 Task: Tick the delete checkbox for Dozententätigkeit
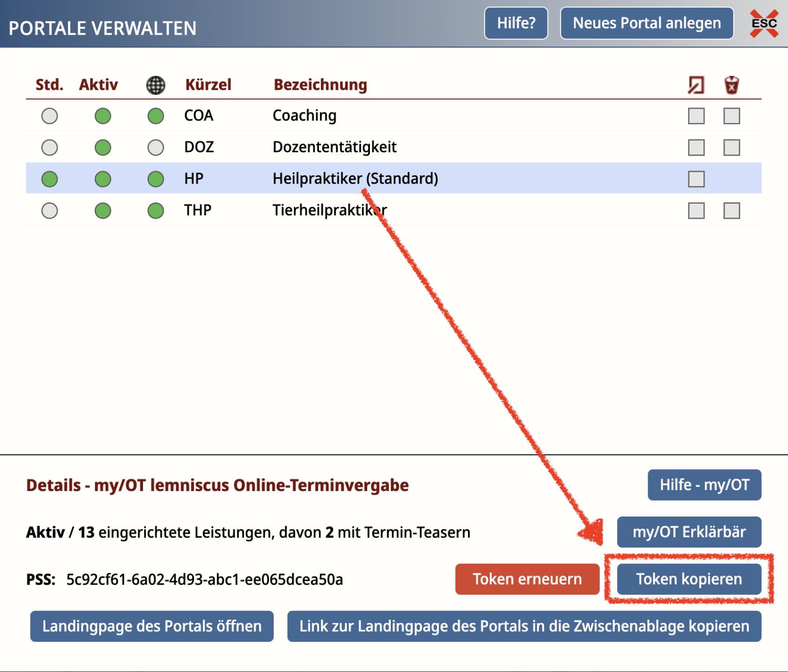click(x=732, y=148)
